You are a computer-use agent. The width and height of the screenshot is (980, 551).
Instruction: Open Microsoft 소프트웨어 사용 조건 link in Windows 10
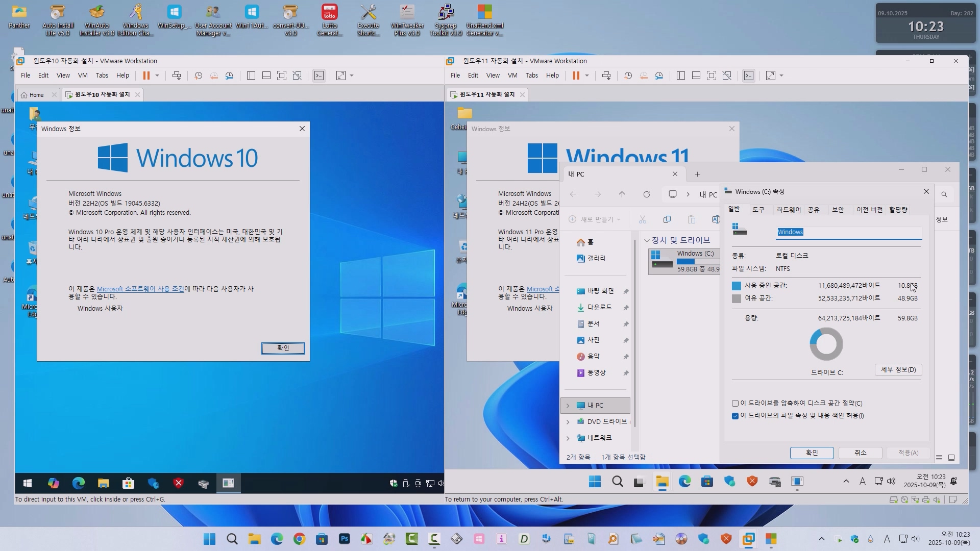pyautogui.click(x=140, y=289)
